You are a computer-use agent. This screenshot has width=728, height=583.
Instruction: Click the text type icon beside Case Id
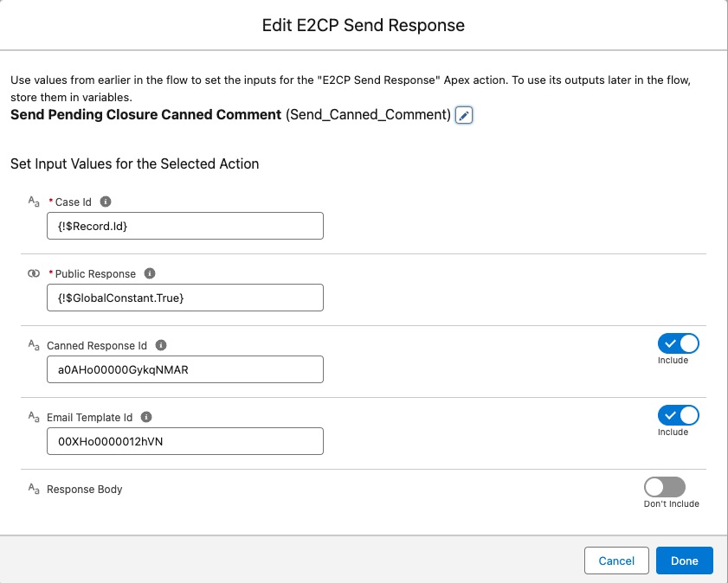coord(34,202)
